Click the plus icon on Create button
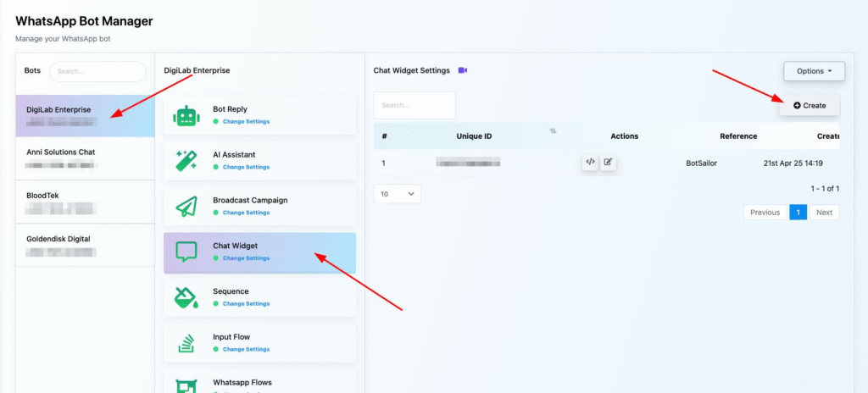Viewport: 868px width, 393px height. (797, 105)
